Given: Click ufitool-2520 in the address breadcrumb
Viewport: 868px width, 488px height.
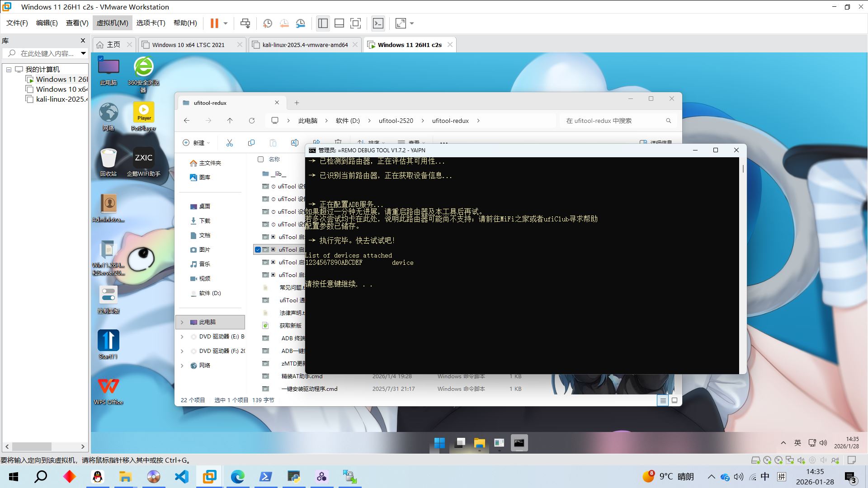Looking at the screenshot, I should point(396,121).
